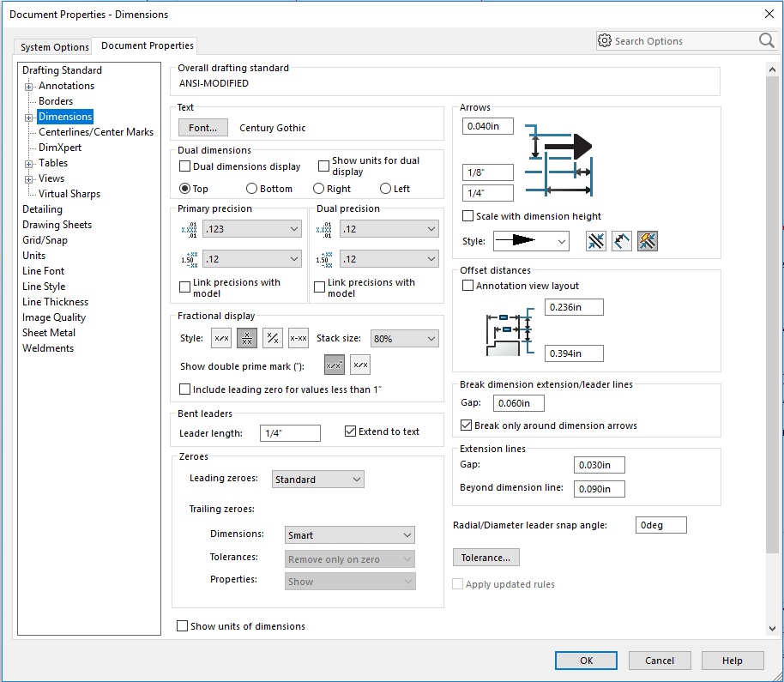The image size is (784, 682).
Task: Open primary unit precision .123 dropdown
Action: pos(252,229)
